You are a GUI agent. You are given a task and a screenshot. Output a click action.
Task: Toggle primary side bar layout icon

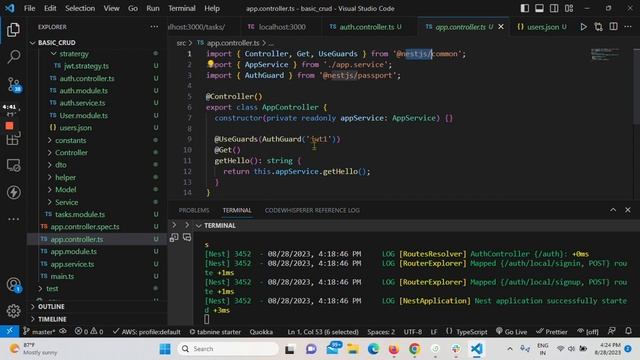(x=524, y=8)
